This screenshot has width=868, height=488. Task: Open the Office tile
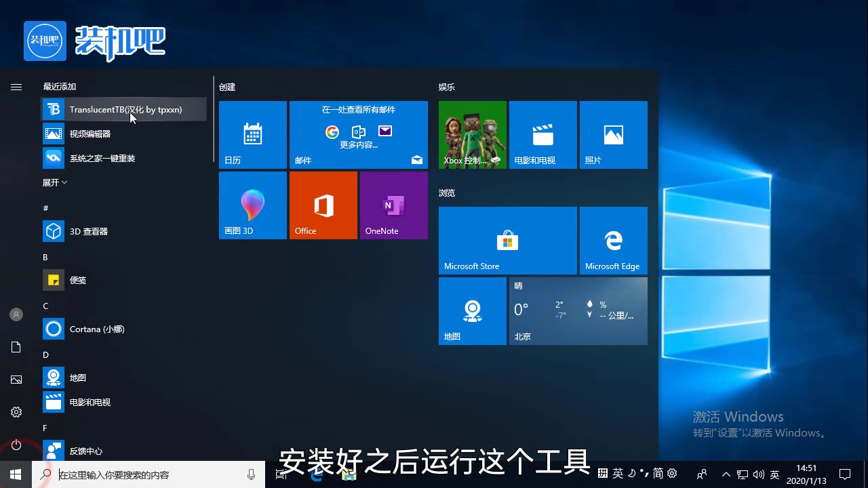(x=323, y=205)
